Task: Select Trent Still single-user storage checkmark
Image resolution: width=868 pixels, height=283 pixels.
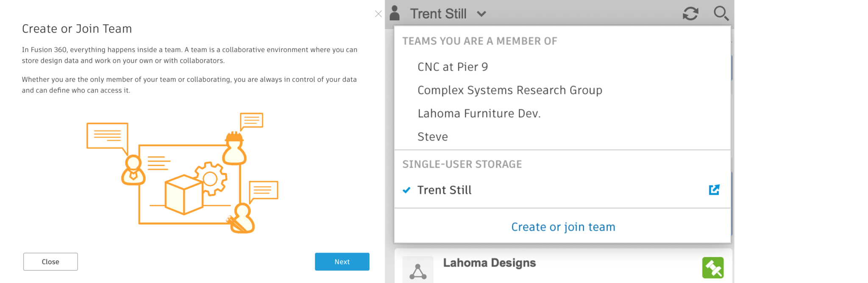Action: coord(407,190)
